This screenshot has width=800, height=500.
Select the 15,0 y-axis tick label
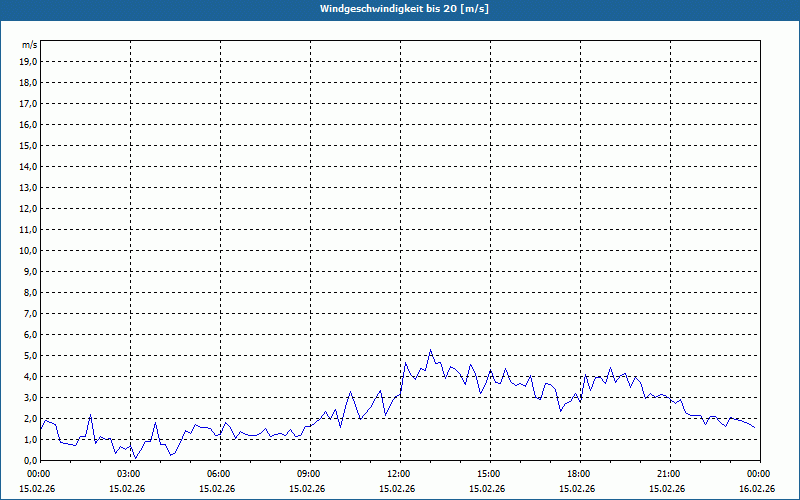pos(29,145)
